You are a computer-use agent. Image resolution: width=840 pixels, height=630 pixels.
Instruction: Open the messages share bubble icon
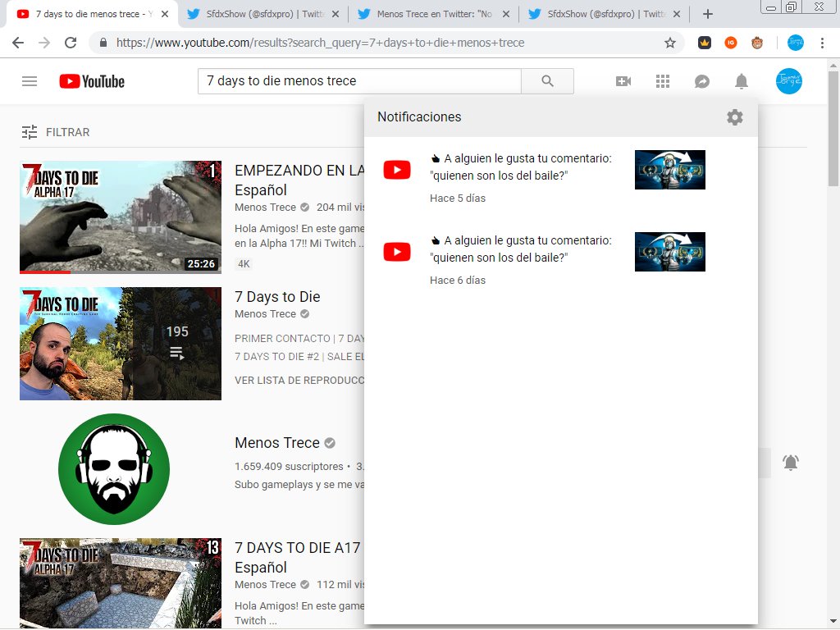click(702, 81)
